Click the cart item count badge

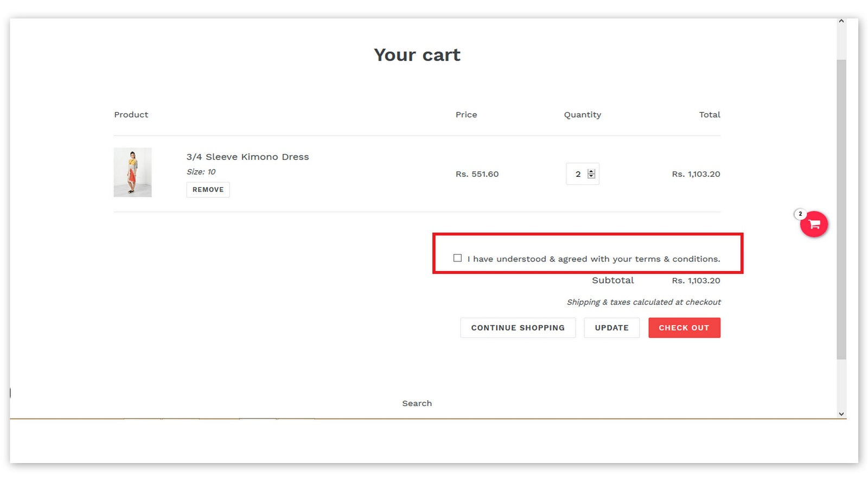click(800, 214)
